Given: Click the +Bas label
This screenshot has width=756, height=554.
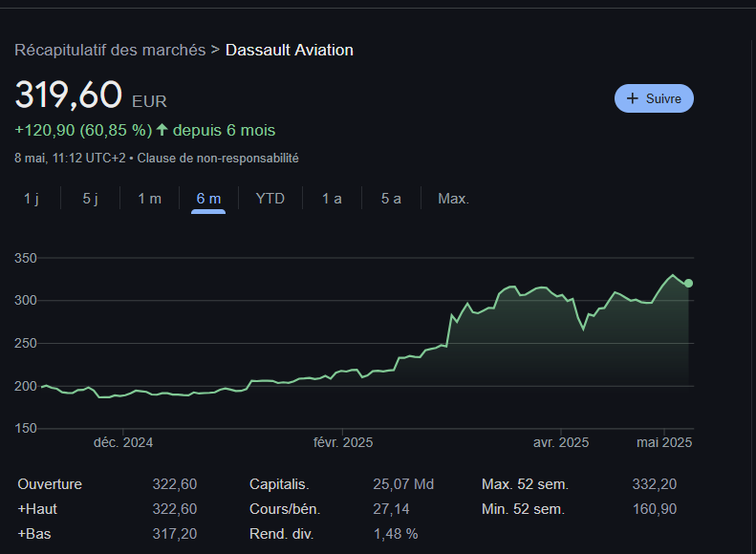Looking at the screenshot, I should (34, 534).
